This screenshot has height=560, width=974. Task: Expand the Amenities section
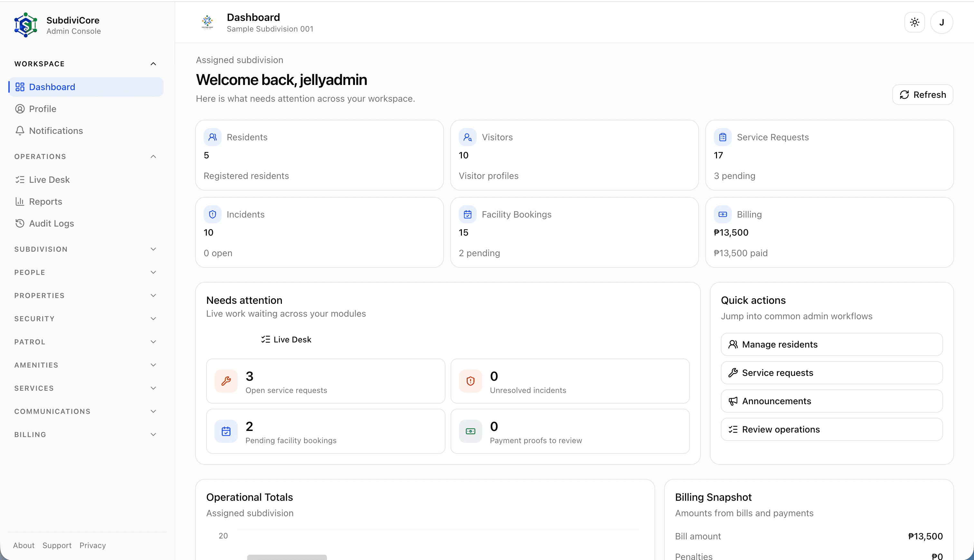coord(85,365)
